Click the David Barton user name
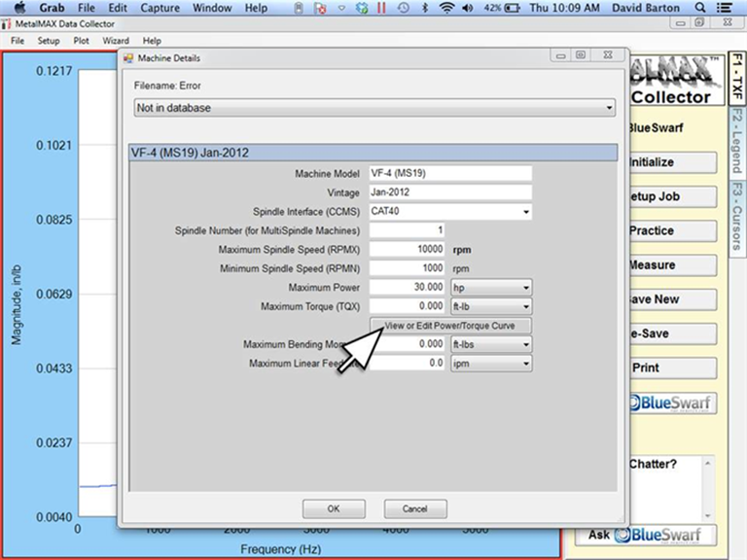The width and height of the screenshot is (747, 560). coord(646,8)
